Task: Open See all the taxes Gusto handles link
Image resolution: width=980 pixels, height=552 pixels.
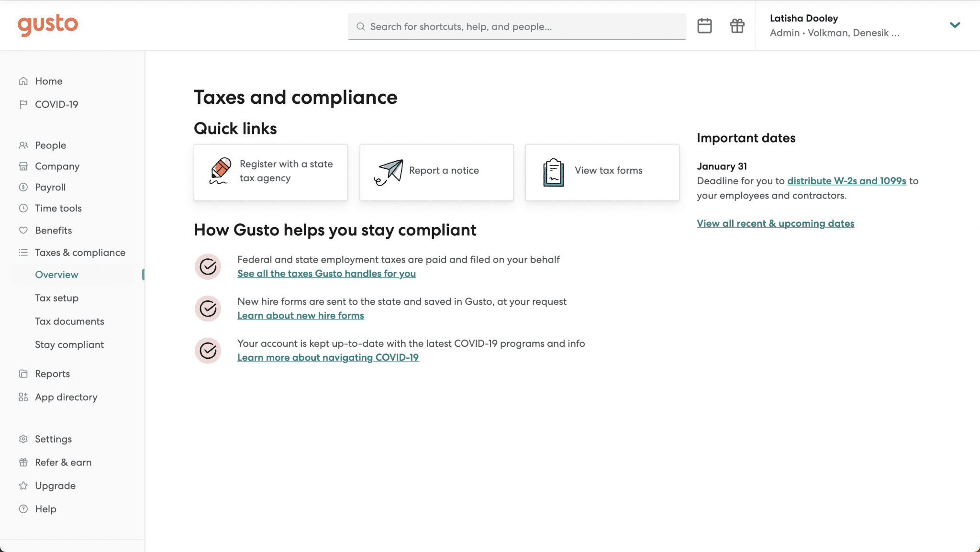Action: pyautogui.click(x=326, y=274)
